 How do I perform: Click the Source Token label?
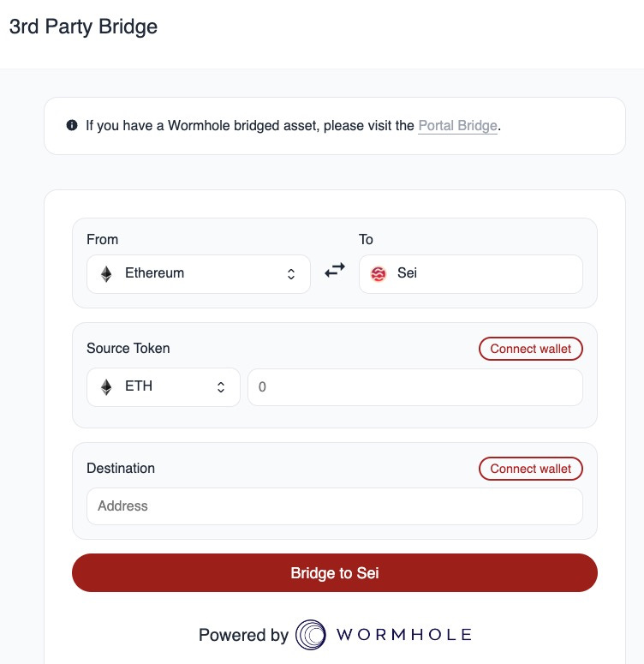[x=128, y=349]
